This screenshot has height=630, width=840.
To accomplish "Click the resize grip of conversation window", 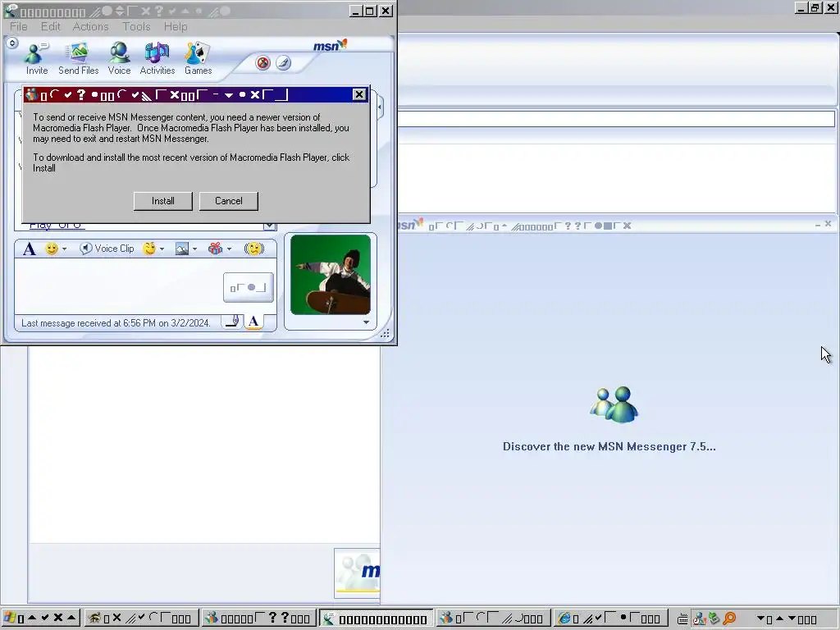I will tap(386, 334).
